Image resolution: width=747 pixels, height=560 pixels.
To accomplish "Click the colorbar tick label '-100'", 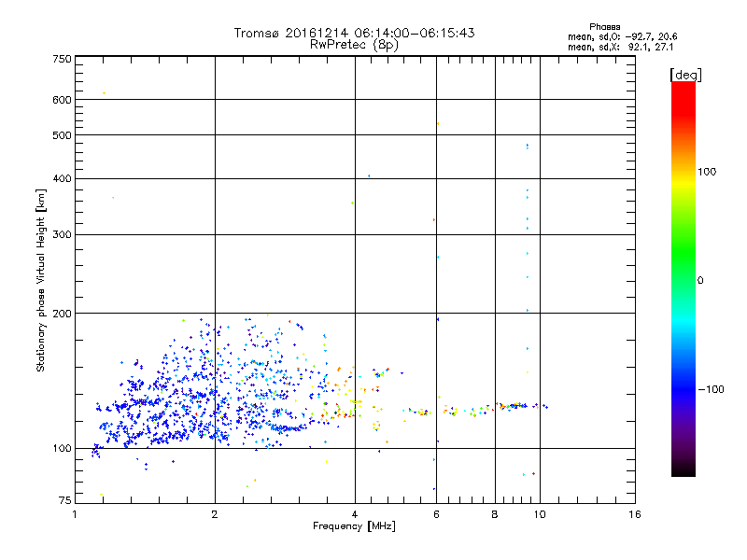I will click(x=711, y=389).
